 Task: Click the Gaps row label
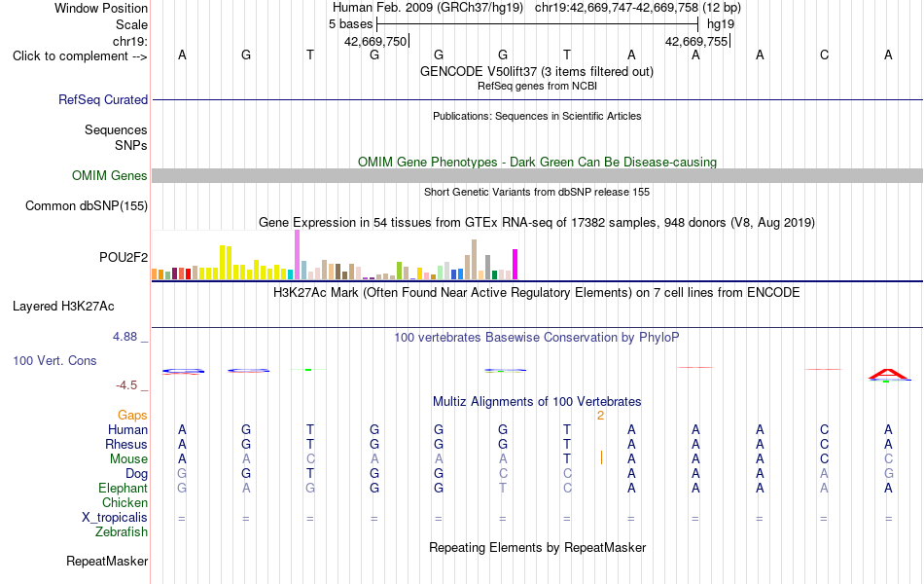(132, 416)
